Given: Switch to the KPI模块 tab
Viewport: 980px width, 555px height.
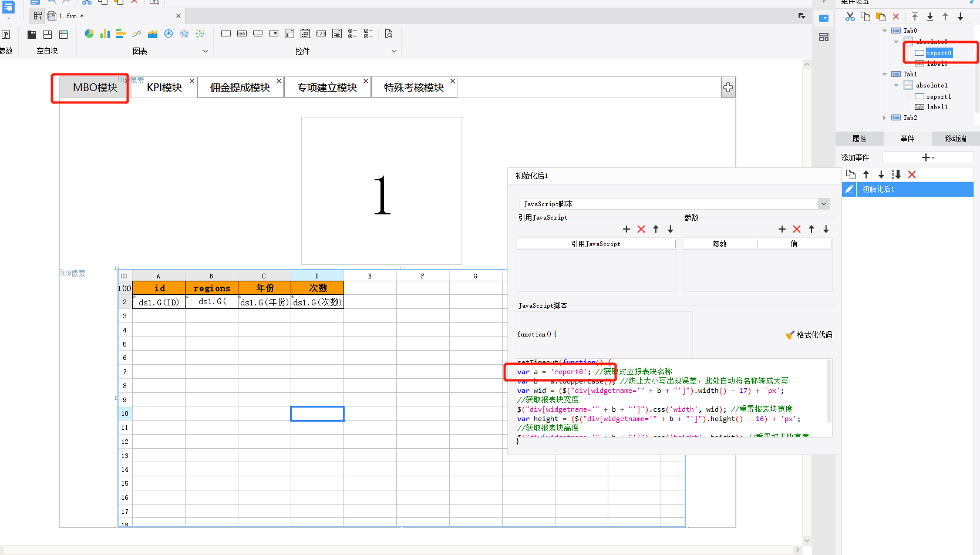Looking at the screenshot, I should [x=164, y=88].
